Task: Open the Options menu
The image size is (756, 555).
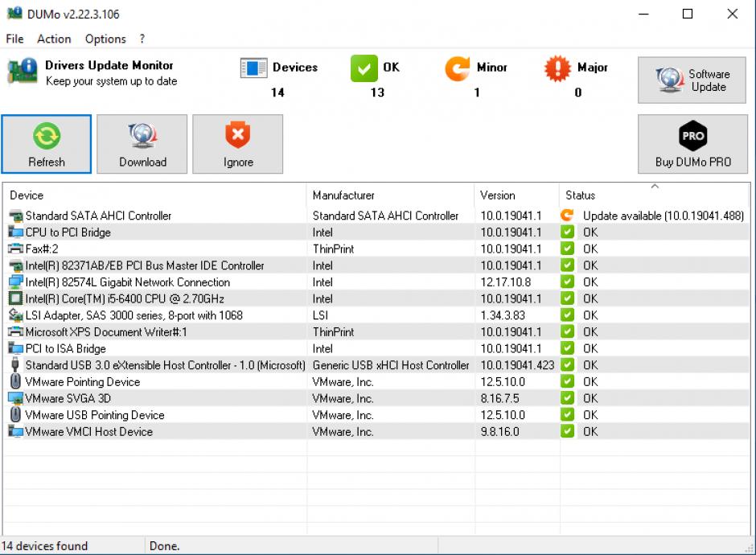Action: tap(105, 39)
